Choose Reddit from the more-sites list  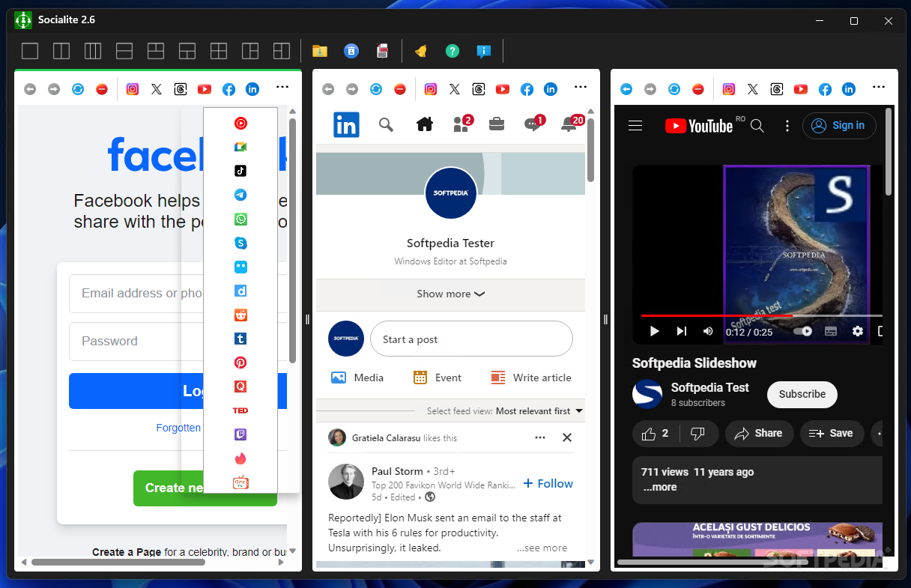tap(240, 315)
